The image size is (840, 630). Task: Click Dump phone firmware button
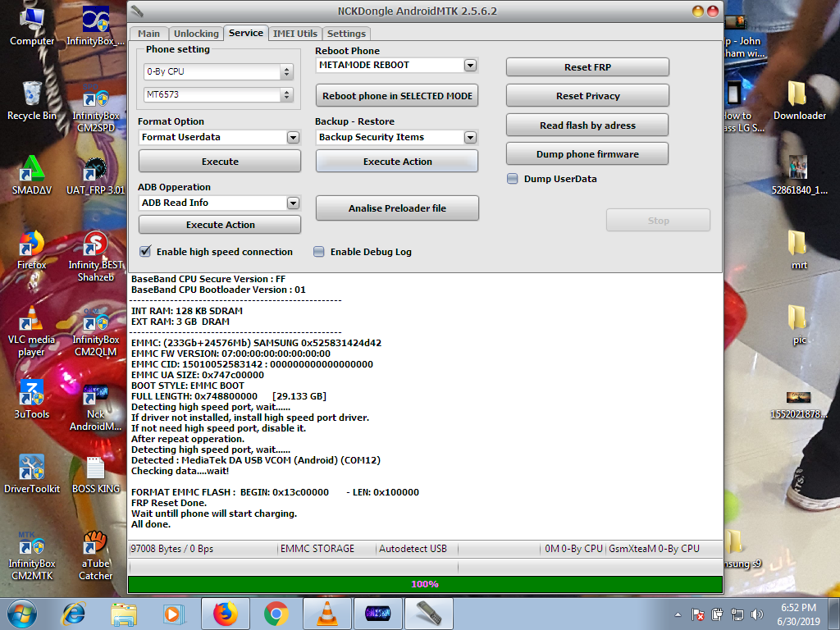587,153
